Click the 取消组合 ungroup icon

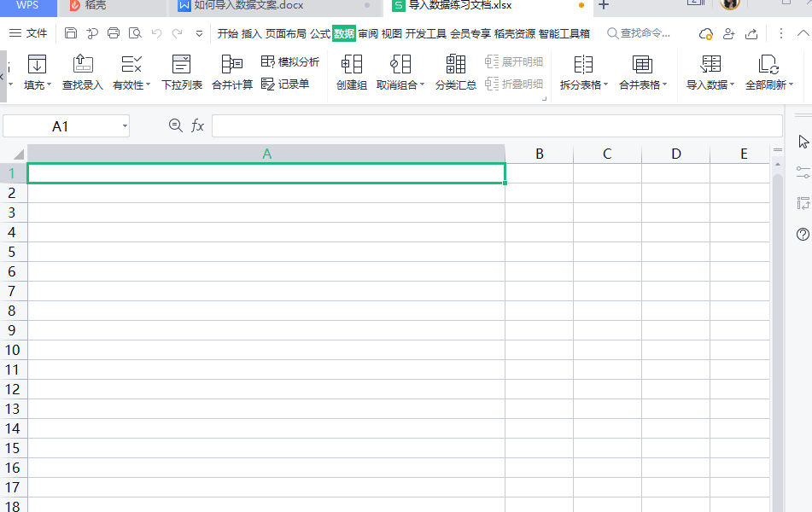point(400,65)
